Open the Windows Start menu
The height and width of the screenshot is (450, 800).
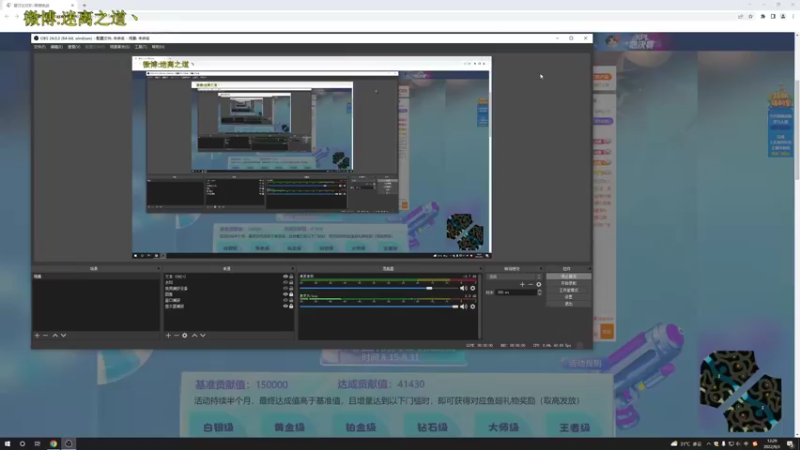[x=7, y=444]
